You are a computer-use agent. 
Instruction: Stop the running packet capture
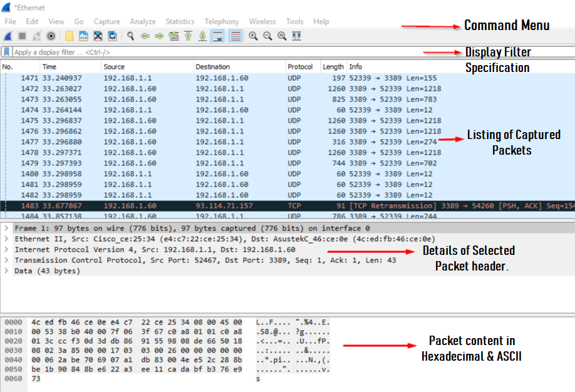point(22,36)
